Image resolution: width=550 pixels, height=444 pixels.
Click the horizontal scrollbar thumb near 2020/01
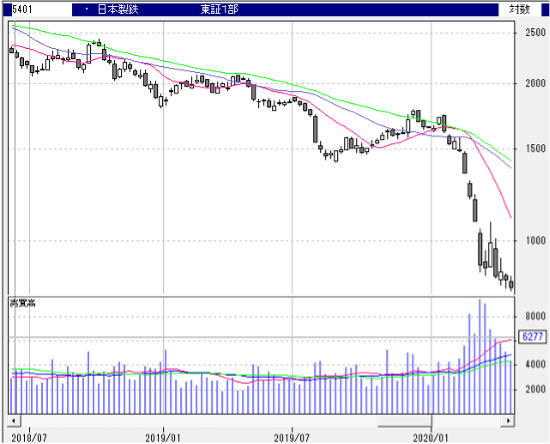404,420
